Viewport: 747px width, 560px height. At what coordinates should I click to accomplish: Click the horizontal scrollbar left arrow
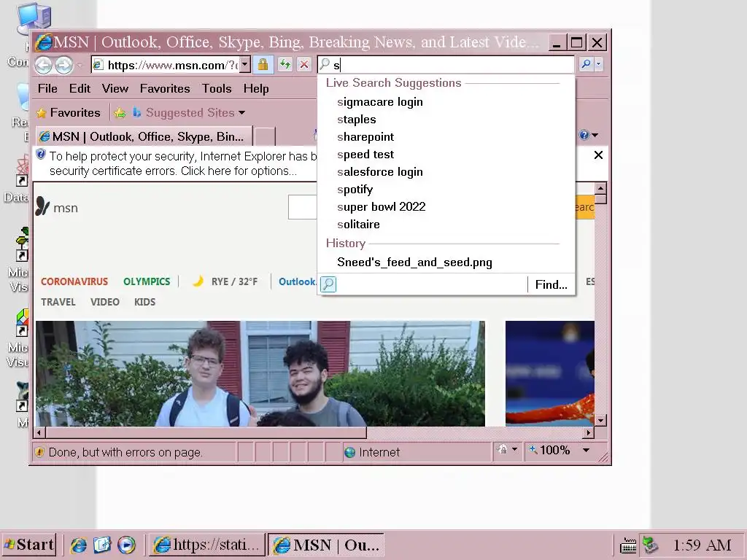coord(39,432)
